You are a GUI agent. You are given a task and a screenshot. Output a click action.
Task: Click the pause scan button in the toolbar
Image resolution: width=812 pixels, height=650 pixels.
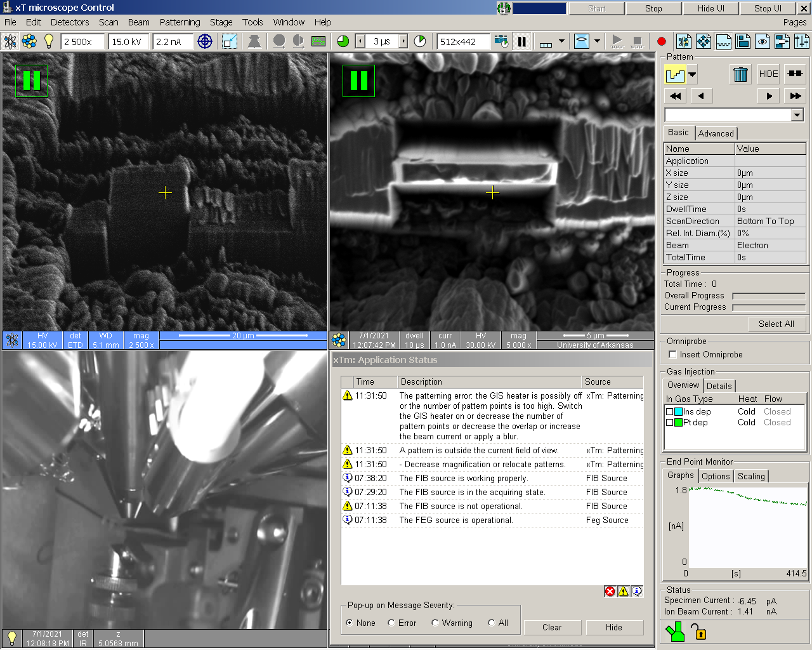[521, 42]
